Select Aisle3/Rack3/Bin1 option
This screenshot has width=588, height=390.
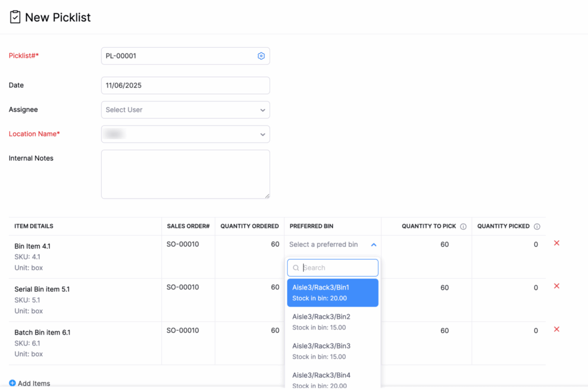[x=332, y=292]
